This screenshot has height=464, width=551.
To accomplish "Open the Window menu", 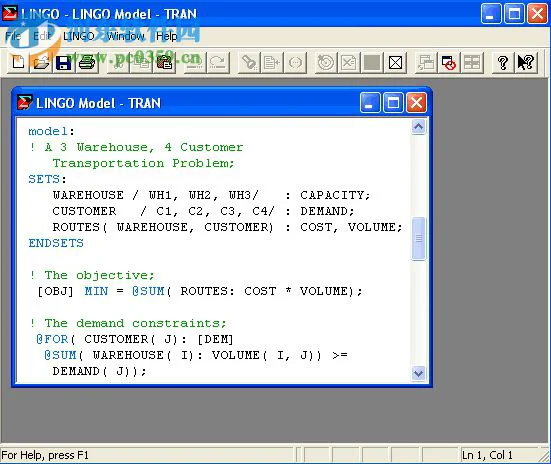I will click(126, 36).
